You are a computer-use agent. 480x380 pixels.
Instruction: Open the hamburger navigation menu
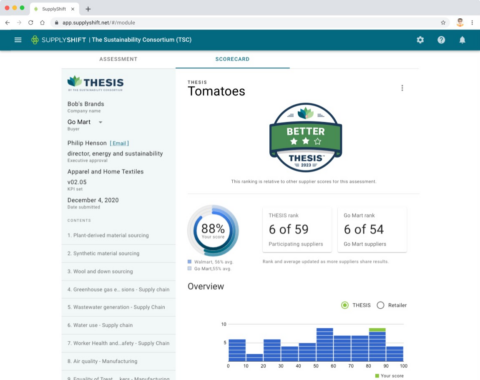coord(18,40)
